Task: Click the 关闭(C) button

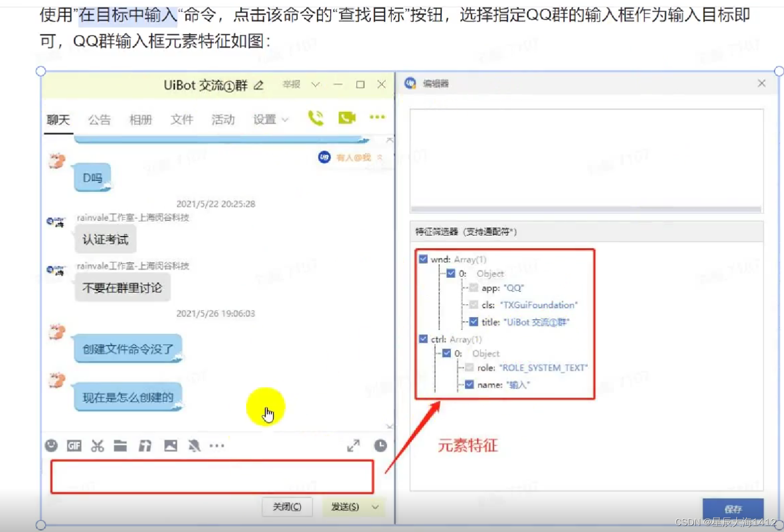Action: pyautogui.click(x=287, y=507)
